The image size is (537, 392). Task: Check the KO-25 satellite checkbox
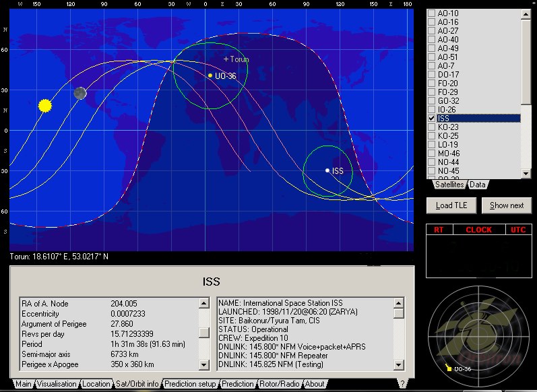pos(431,135)
